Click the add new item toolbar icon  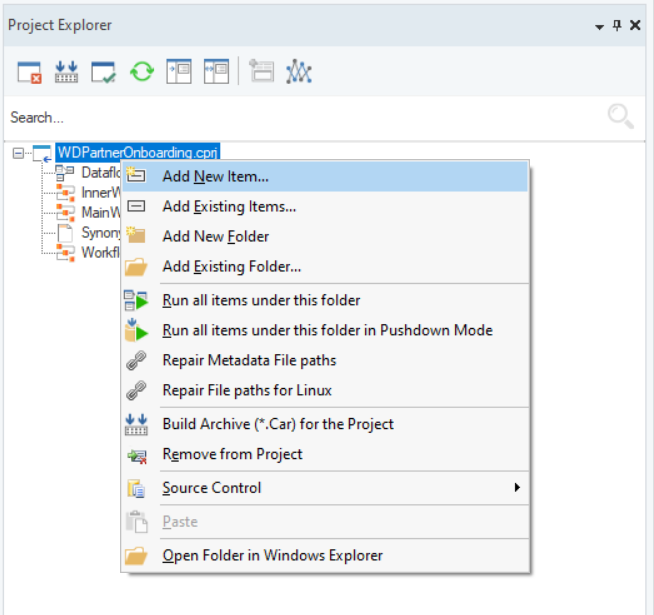pyautogui.click(x=262, y=71)
